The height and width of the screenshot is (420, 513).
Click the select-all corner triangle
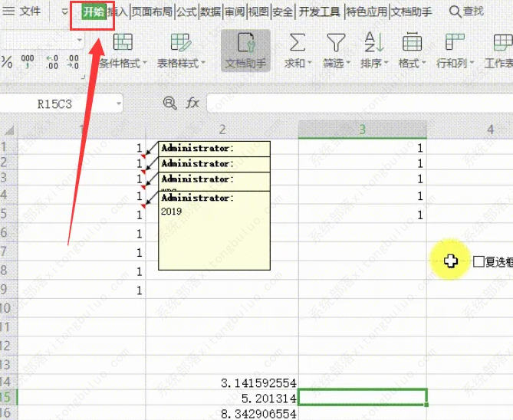coord(9,130)
